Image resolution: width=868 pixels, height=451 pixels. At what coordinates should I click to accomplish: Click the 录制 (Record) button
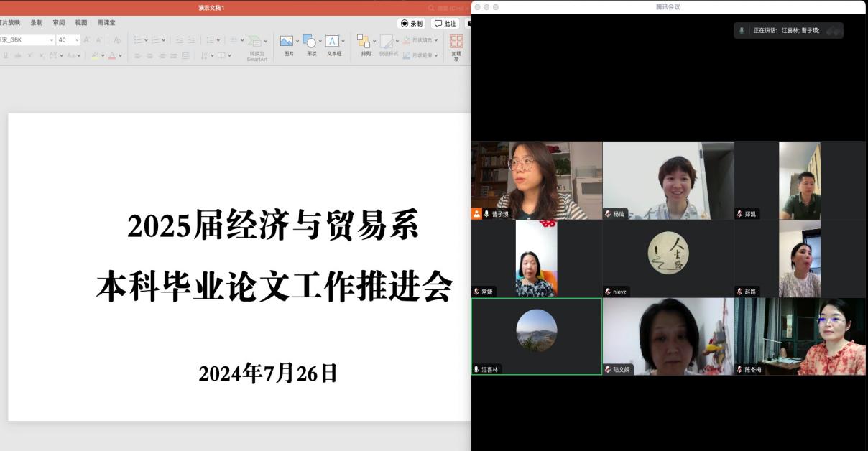[x=412, y=24]
